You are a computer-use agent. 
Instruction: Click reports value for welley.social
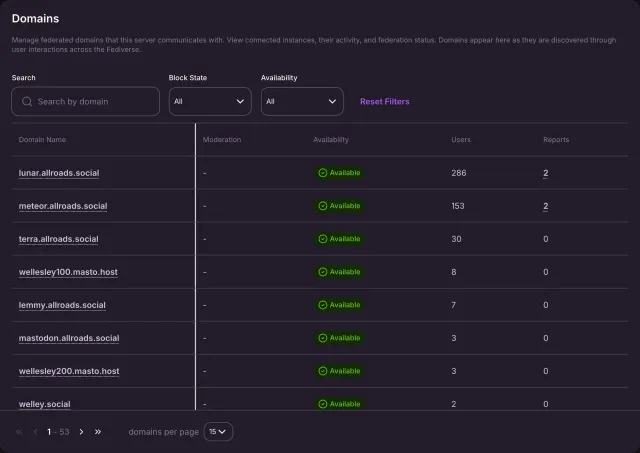point(546,404)
